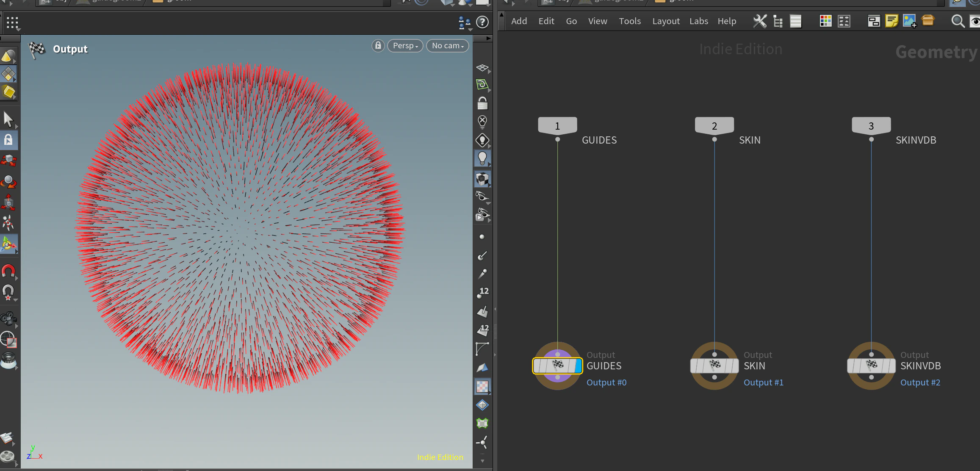Toggle the blue display flag on GUIDES output
Screen dimensions: 980x471
click(x=578, y=366)
